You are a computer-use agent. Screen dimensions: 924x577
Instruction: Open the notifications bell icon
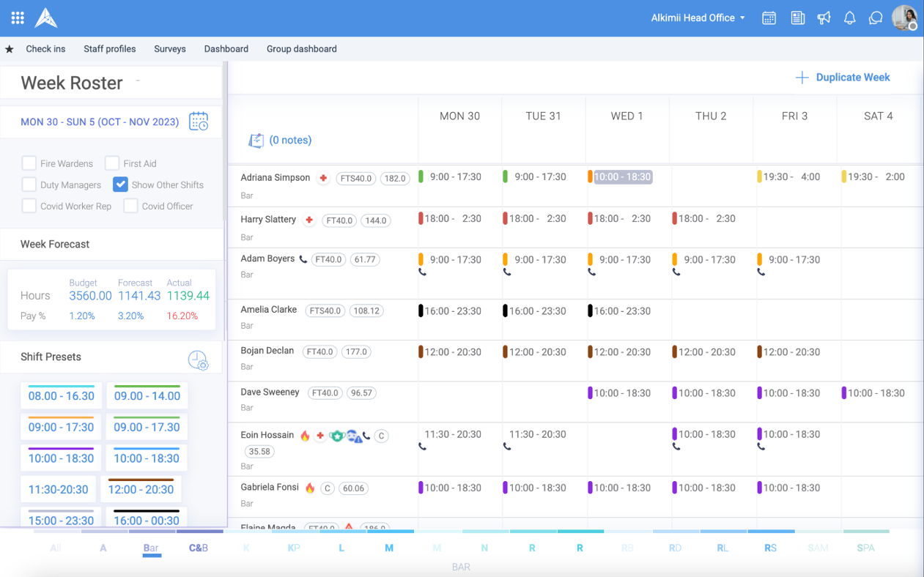click(849, 18)
